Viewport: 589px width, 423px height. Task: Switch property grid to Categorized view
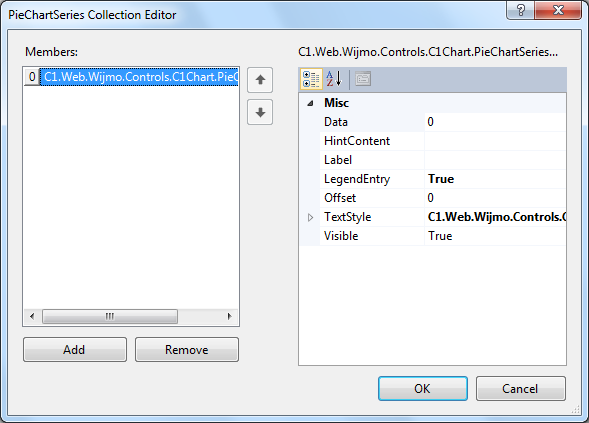tap(311, 79)
